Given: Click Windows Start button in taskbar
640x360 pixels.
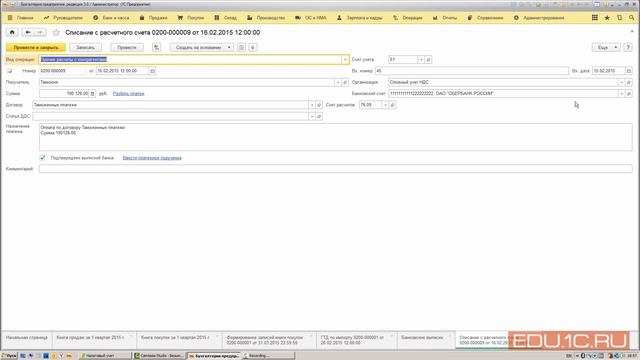Looking at the screenshot, I should click(9, 356).
